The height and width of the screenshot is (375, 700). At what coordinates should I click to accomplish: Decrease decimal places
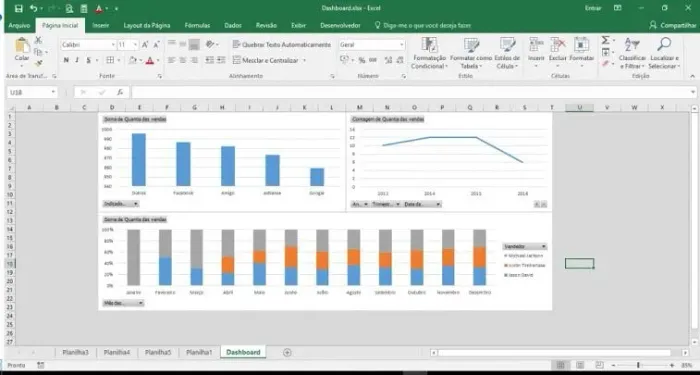point(399,60)
